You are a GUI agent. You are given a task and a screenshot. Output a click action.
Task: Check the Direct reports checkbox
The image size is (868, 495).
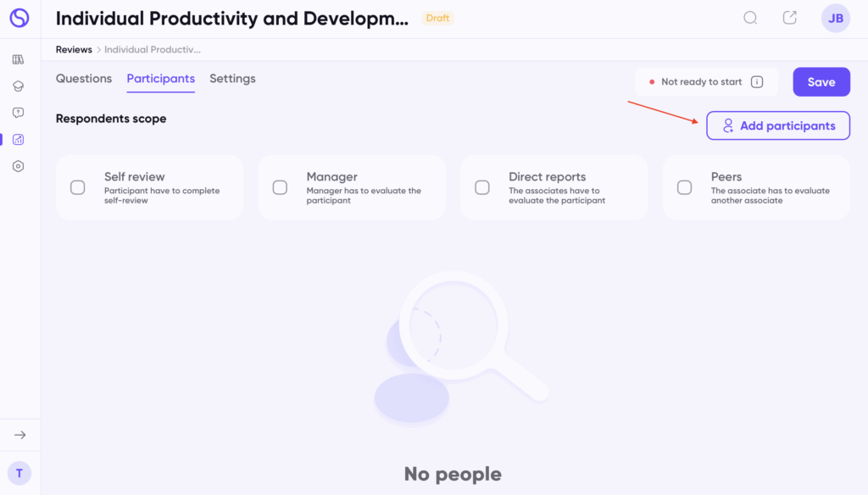click(482, 187)
